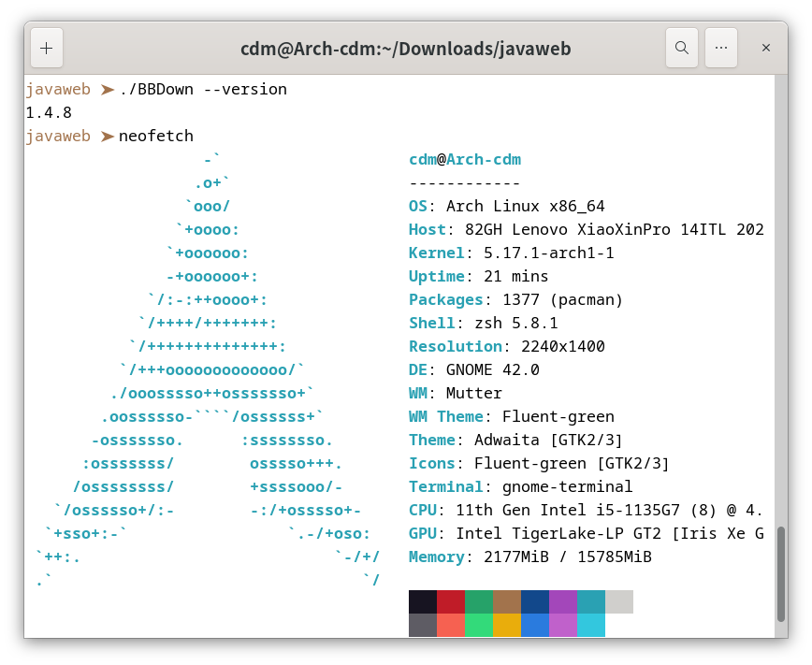Click the 'Uptime: 21 mins' line
Viewport: 812px width, 665px height.
(479, 276)
